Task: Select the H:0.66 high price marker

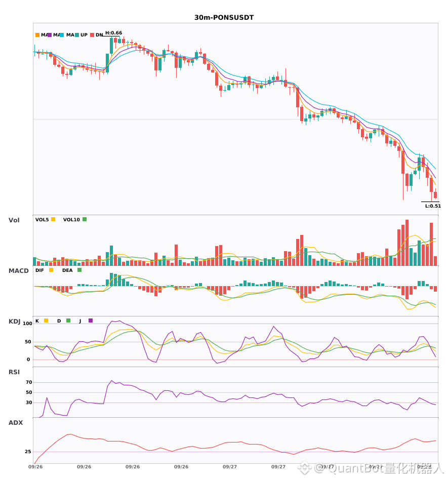Action: pos(113,33)
